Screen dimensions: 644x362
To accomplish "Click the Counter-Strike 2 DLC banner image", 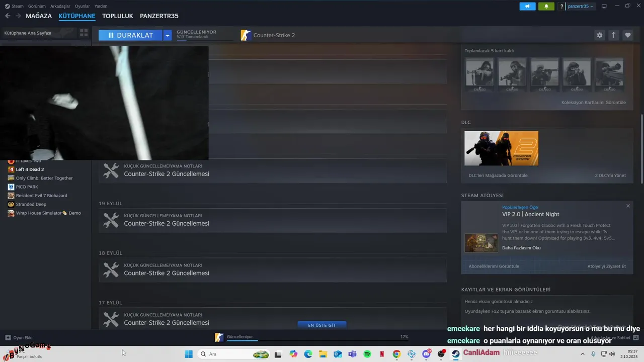I will pyautogui.click(x=501, y=148).
